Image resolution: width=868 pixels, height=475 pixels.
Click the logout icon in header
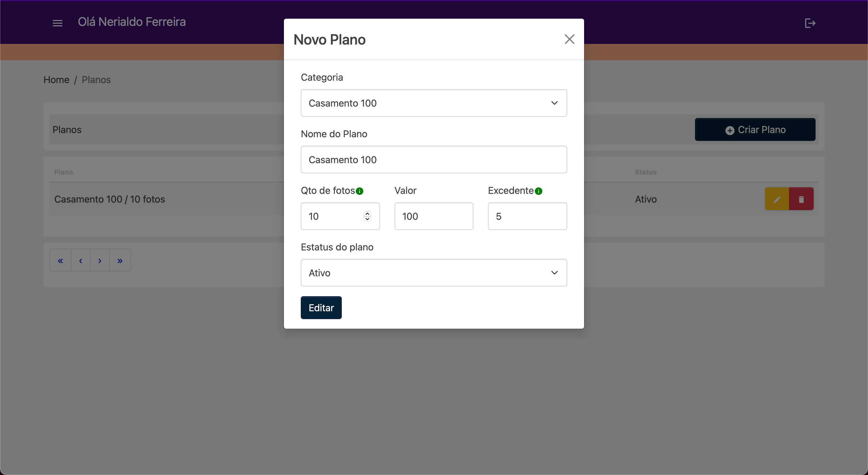810,23
